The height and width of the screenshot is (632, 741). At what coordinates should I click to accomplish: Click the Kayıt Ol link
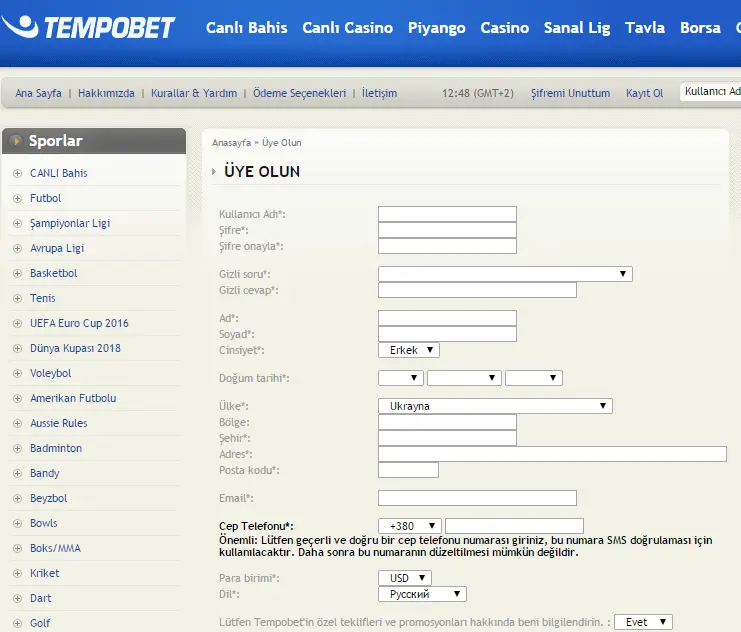pos(645,93)
